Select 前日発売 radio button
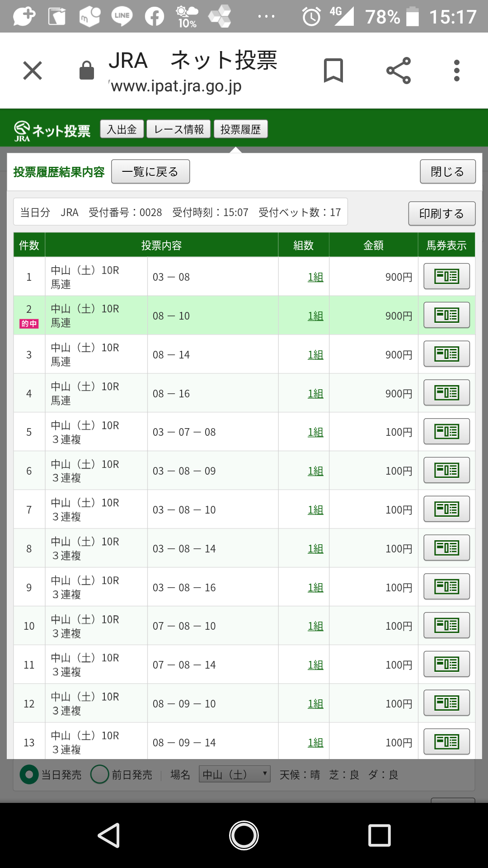Image resolution: width=488 pixels, height=868 pixels. point(100,774)
